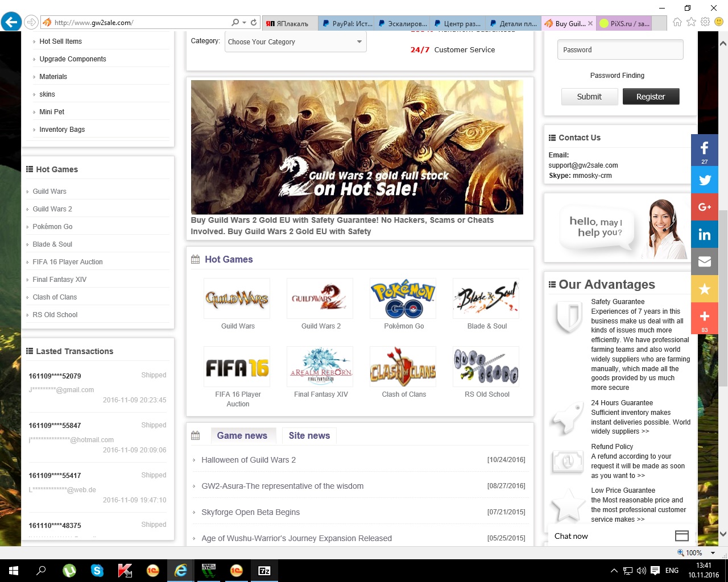Viewport: 728px width, 582px height.
Task: Open the Pokémon Go game logo
Action: [403, 298]
